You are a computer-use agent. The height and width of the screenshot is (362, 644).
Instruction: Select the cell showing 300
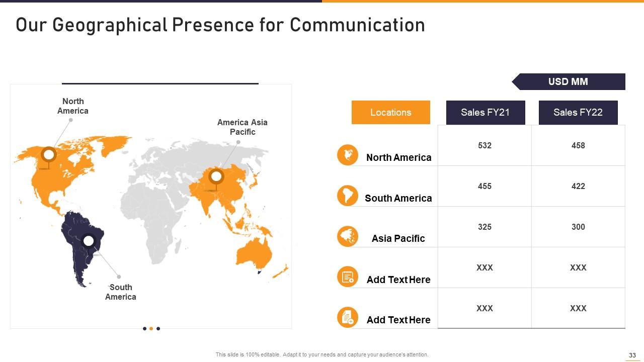click(x=578, y=227)
